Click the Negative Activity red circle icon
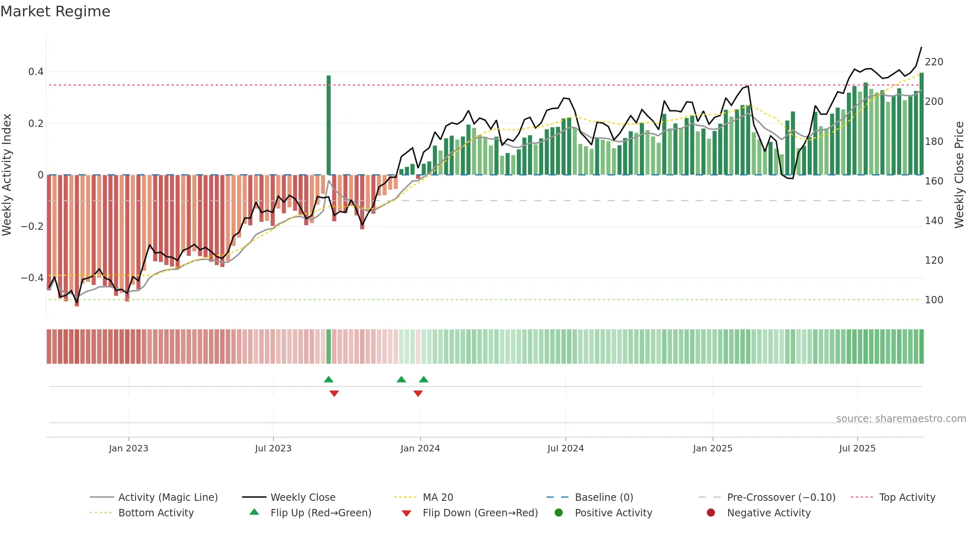 click(x=711, y=513)
